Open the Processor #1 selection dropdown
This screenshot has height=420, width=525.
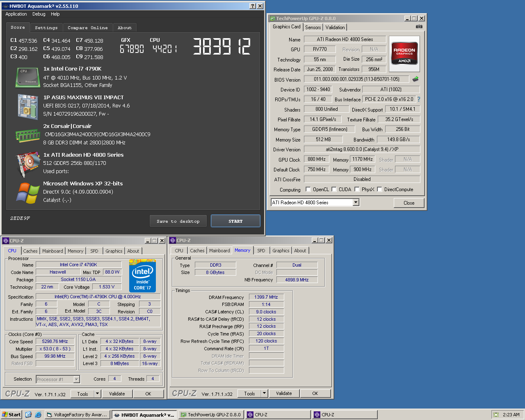click(x=76, y=379)
